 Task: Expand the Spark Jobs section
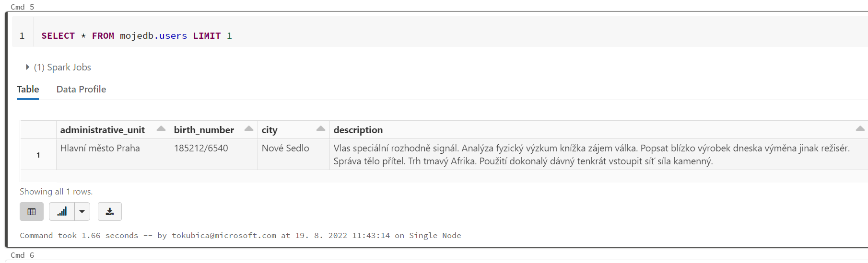coord(27,67)
